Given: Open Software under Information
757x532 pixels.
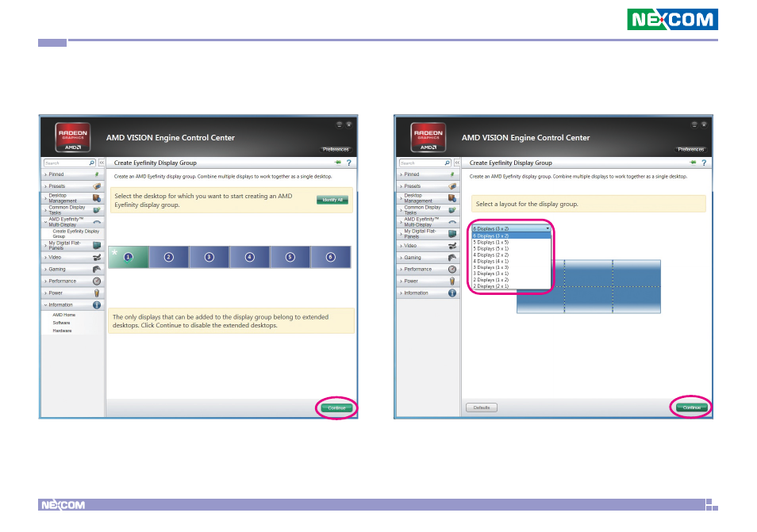Looking at the screenshot, I should point(61,323).
